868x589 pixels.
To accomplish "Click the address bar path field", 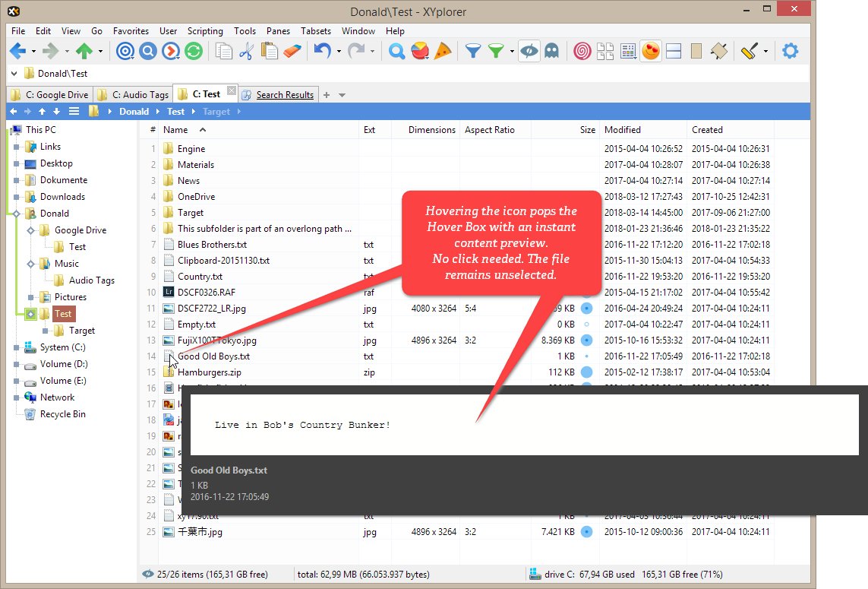I will (409, 73).
